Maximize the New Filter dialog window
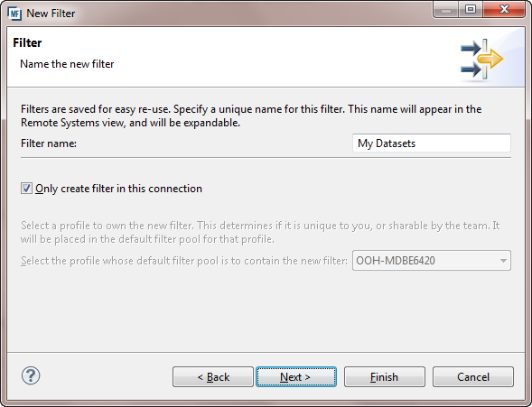Viewport: 532px width, 407px height. tap(471, 10)
